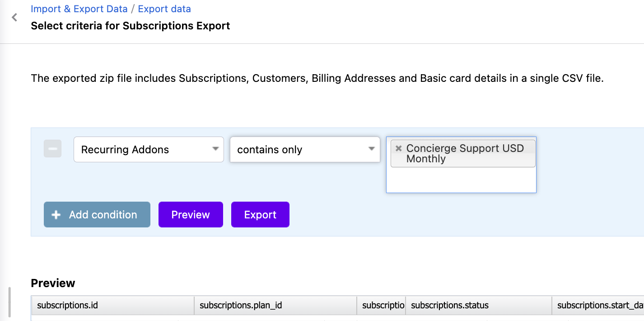The width and height of the screenshot is (644, 321).
Task: Click the subscriptions.start_date column header
Action: [598, 306]
